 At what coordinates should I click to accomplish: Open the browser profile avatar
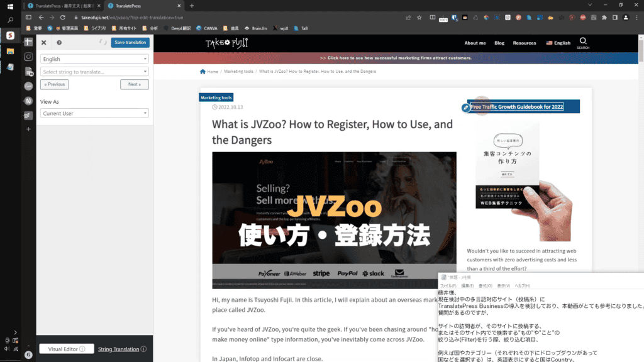pos(626,18)
